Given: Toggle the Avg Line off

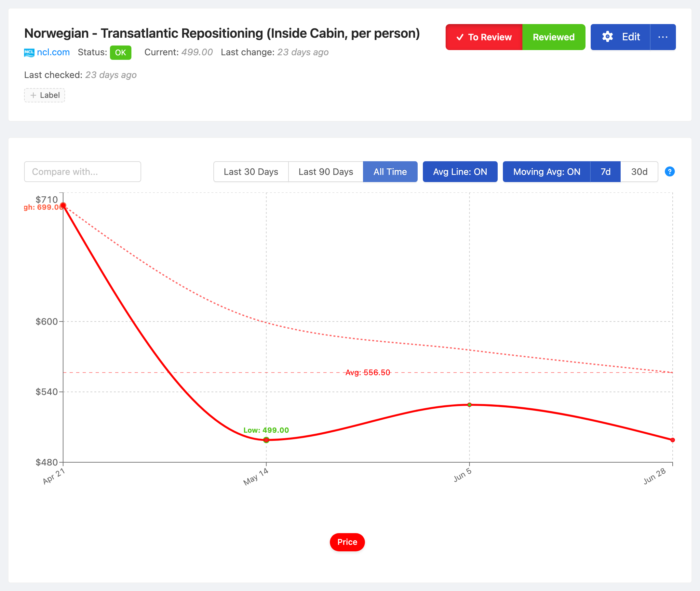Looking at the screenshot, I should (x=460, y=172).
